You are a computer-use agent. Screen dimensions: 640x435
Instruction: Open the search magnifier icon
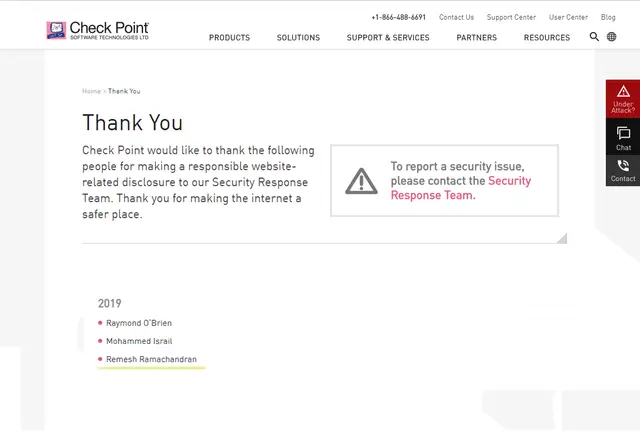pyautogui.click(x=594, y=37)
